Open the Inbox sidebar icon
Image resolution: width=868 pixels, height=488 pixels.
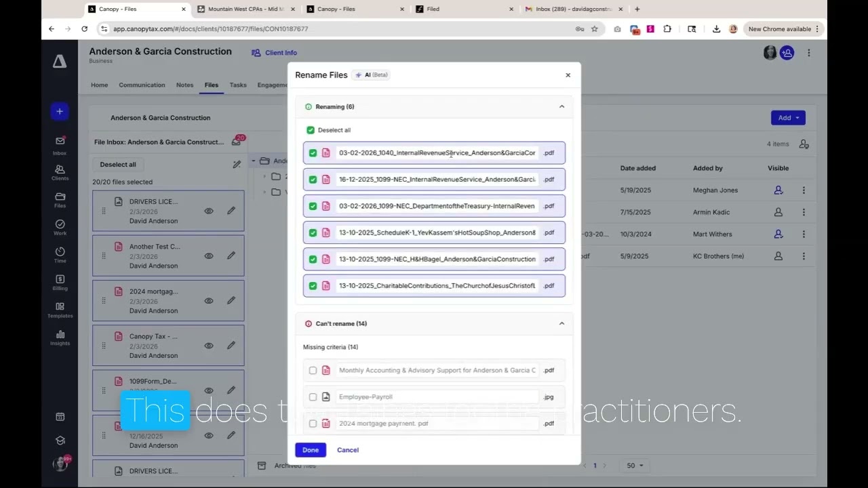[60, 144]
